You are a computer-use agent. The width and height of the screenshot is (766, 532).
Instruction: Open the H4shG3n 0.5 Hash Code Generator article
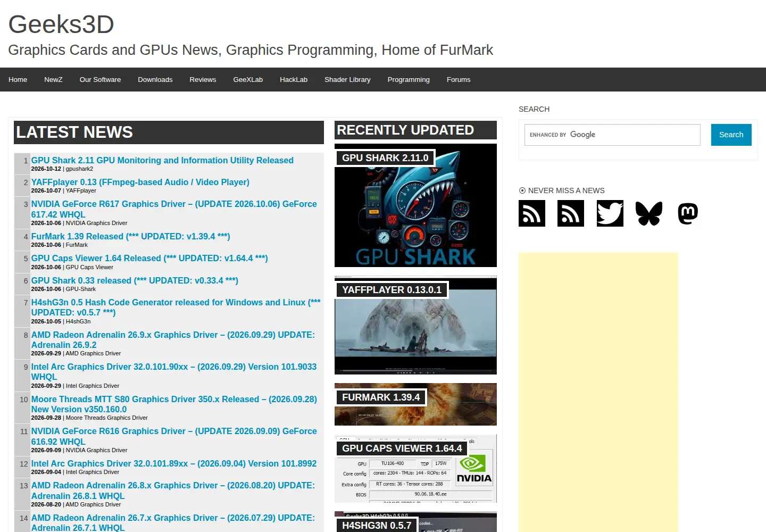[176, 307]
